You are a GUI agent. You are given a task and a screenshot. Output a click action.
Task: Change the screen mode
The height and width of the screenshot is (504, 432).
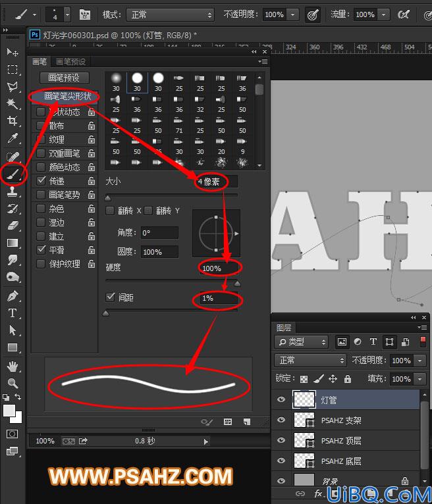(x=13, y=451)
